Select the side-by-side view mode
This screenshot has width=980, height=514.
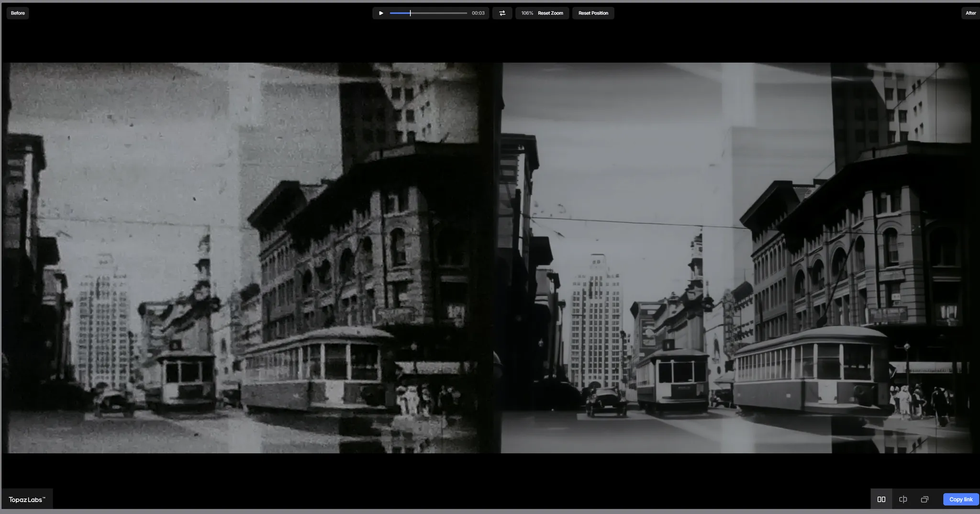(x=881, y=499)
